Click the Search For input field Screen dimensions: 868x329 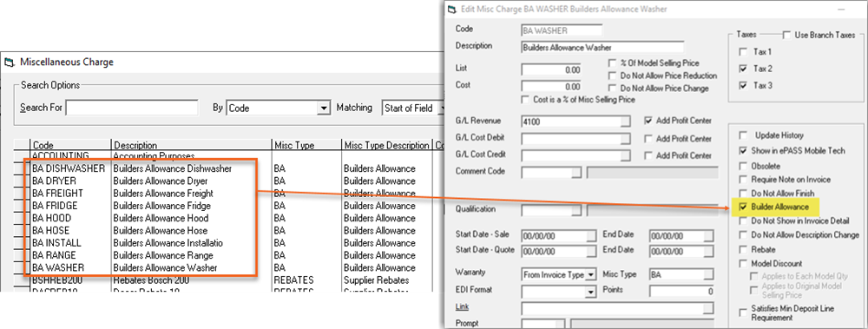(132, 108)
